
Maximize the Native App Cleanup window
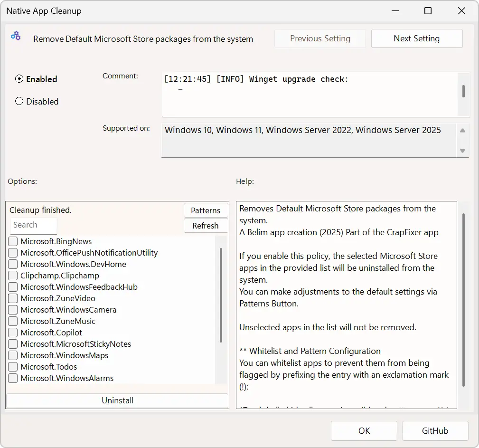428,11
